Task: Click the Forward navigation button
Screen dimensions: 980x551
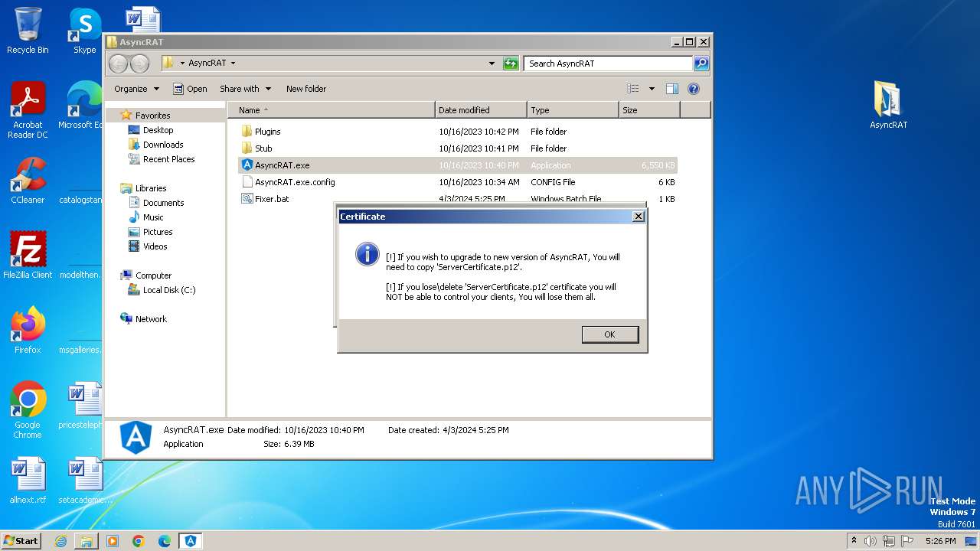Action: (139, 64)
